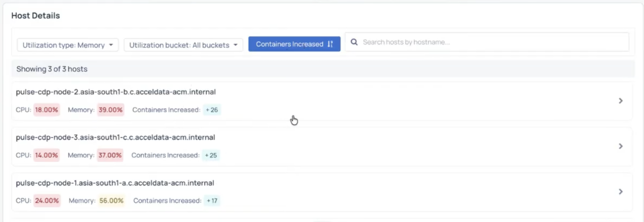This screenshot has height=222, width=644.
Task: Select host pulse-cdp-node-3.asia-south1-c hostname
Action: (116, 137)
